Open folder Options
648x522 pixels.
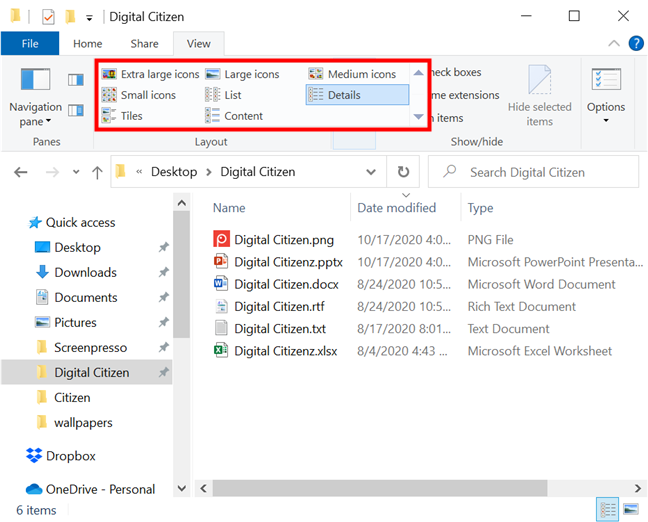tap(606, 96)
